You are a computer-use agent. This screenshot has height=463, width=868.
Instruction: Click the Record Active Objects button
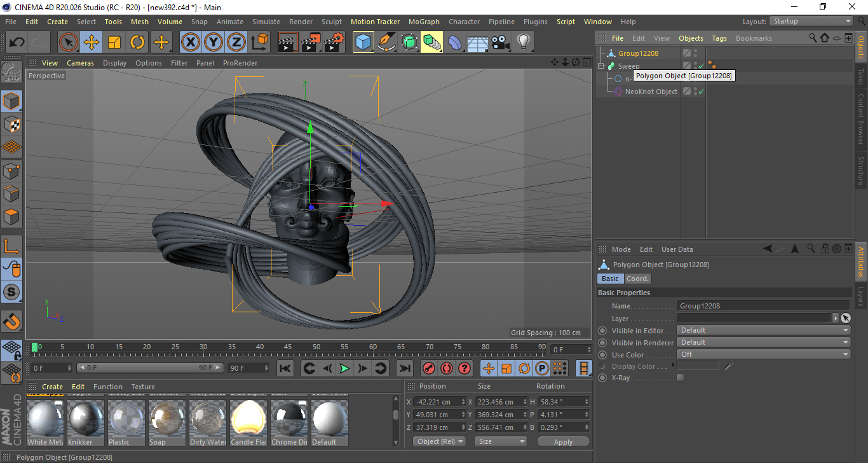click(x=429, y=368)
